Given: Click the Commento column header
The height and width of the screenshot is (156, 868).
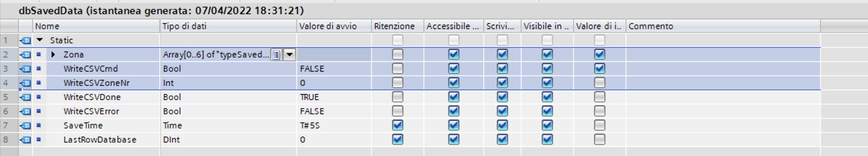Looking at the screenshot, I should [723, 26].
